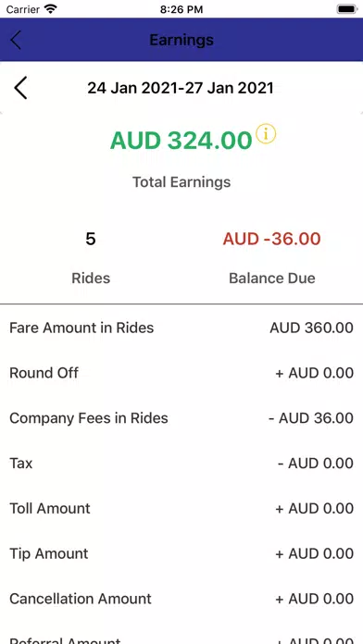Viewport: 363px width, 644px height.
Task: Tap the 8:26 PM clock in status bar
Action: (181, 9)
